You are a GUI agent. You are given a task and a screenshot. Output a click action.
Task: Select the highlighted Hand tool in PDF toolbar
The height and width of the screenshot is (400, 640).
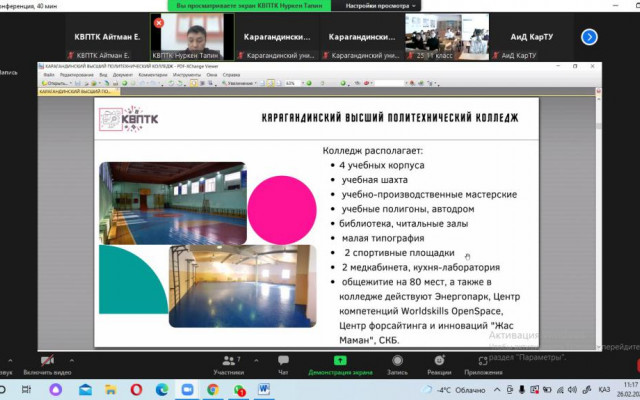193,83
